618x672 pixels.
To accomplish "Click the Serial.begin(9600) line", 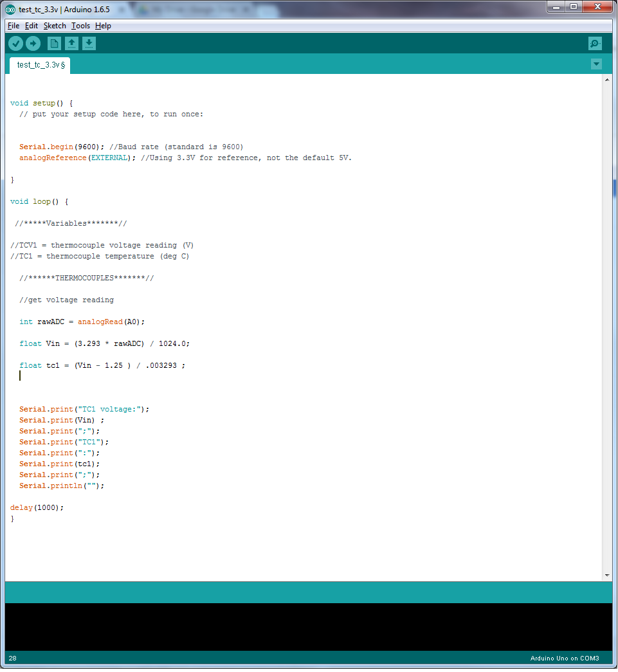I will (x=131, y=147).
